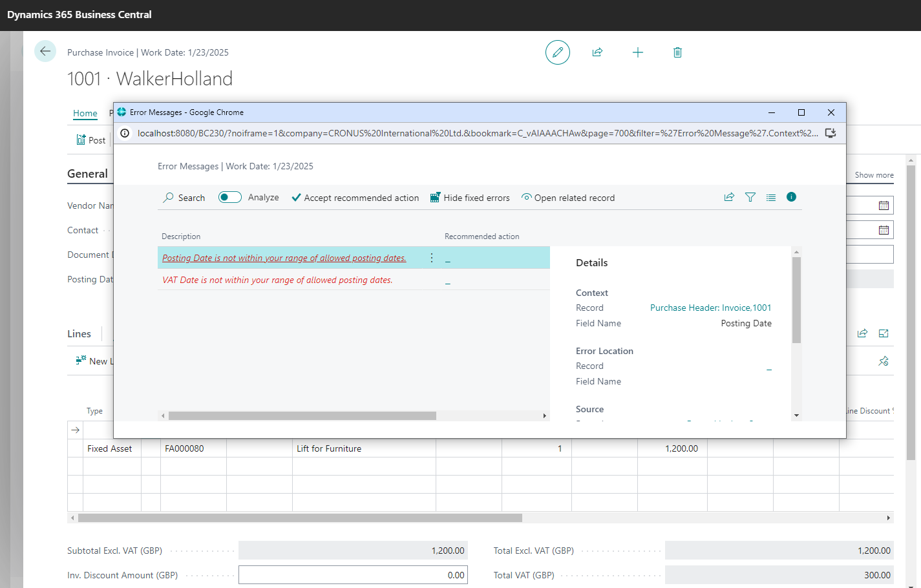Open first date picker calendar icon
This screenshot has height=588, width=921.
[x=884, y=205]
